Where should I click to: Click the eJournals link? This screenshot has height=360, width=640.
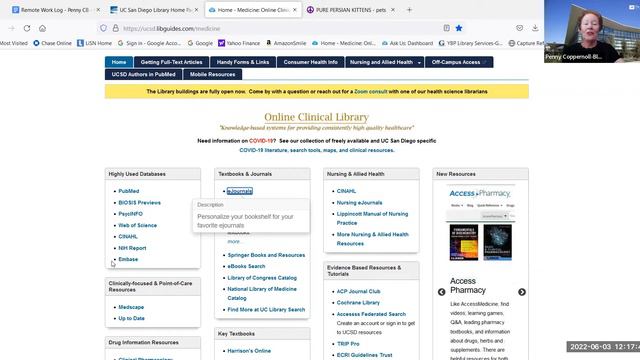[240, 191]
